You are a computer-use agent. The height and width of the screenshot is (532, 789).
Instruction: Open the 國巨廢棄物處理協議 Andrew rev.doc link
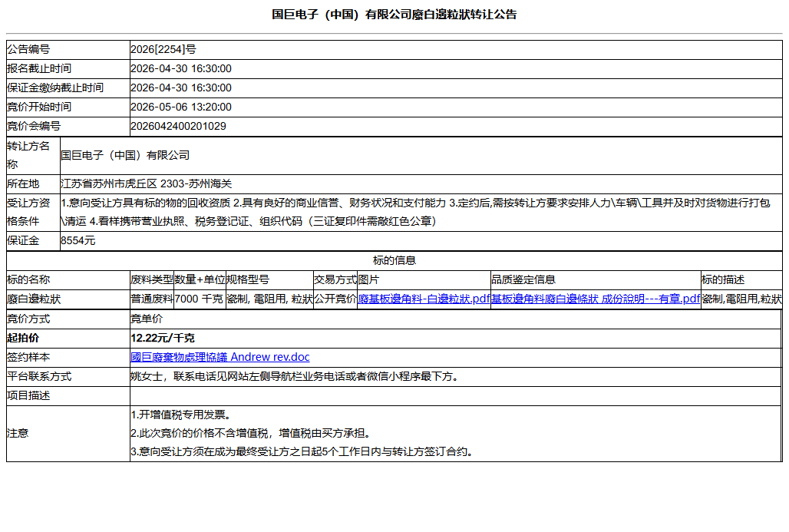(x=220, y=357)
